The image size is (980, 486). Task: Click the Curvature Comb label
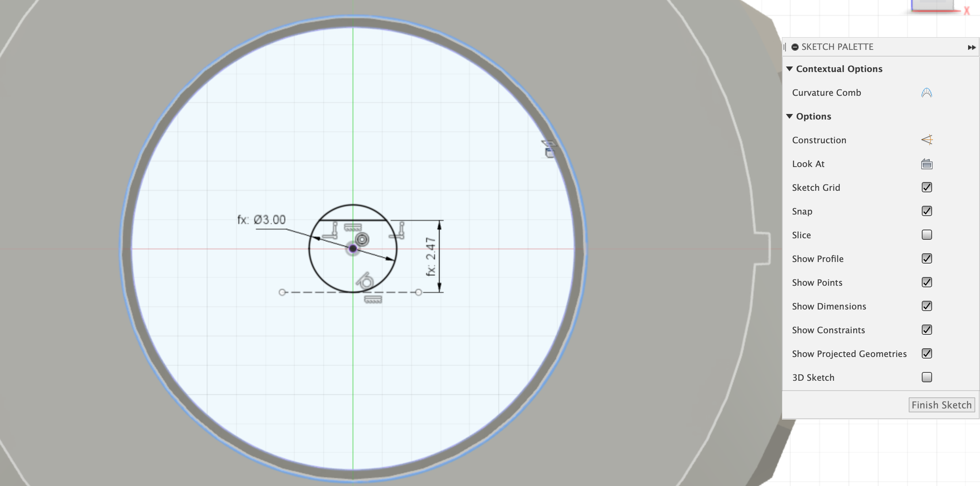pyautogui.click(x=826, y=93)
